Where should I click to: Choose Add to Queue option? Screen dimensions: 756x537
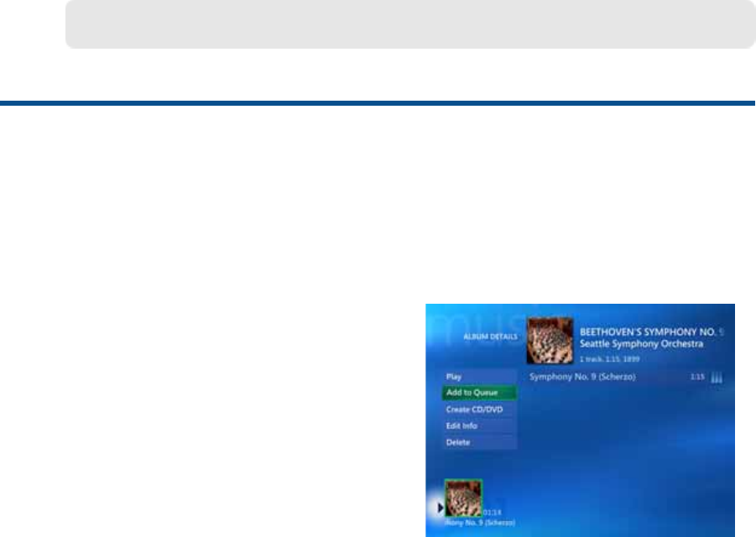point(479,393)
